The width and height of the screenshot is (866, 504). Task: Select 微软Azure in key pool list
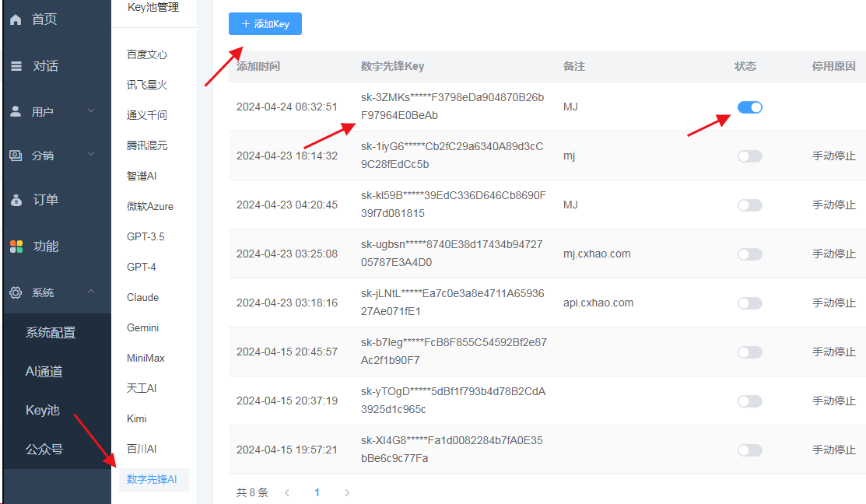pos(149,206)
